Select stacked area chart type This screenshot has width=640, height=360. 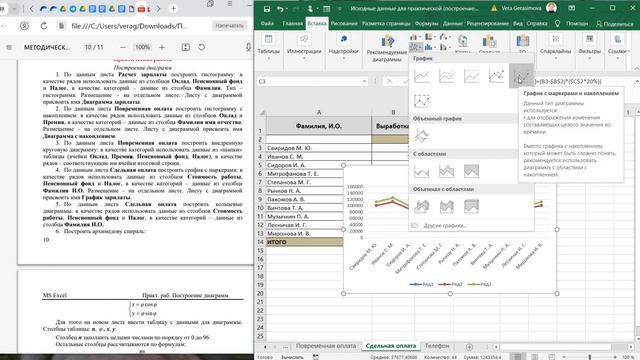click(447, 171)
